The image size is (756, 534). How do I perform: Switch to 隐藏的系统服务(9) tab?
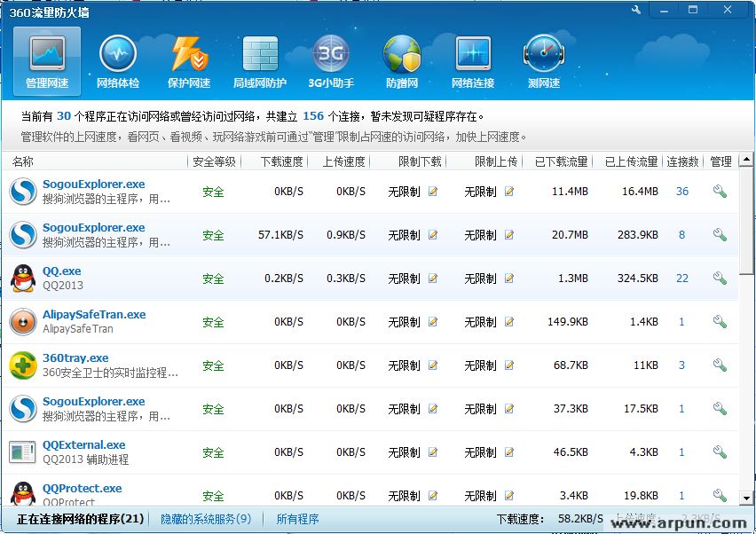(x=206, y=519)
